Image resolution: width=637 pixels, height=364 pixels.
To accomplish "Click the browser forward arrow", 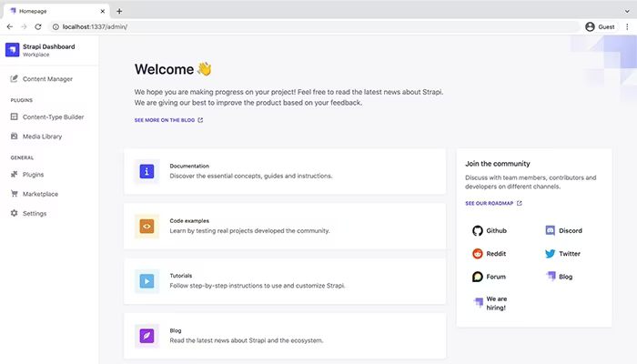I will pos(24,26).
